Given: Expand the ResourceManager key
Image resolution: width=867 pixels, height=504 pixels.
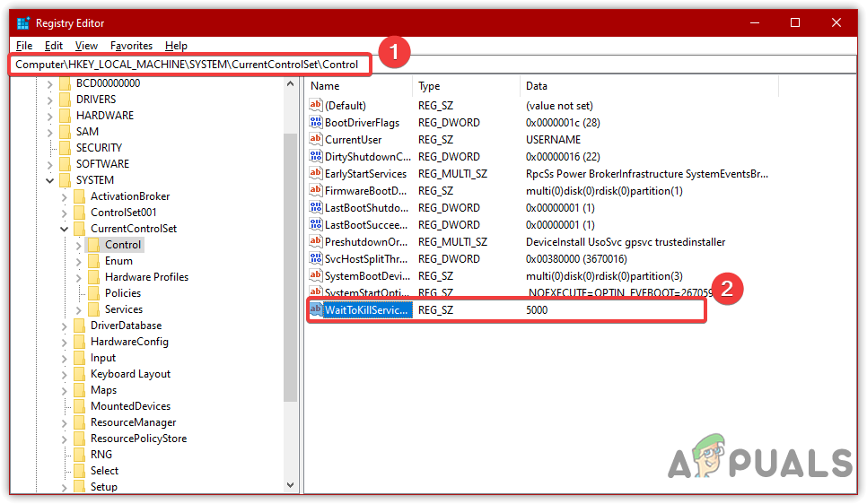Looking at the screenshot, I should coord(64,423).
